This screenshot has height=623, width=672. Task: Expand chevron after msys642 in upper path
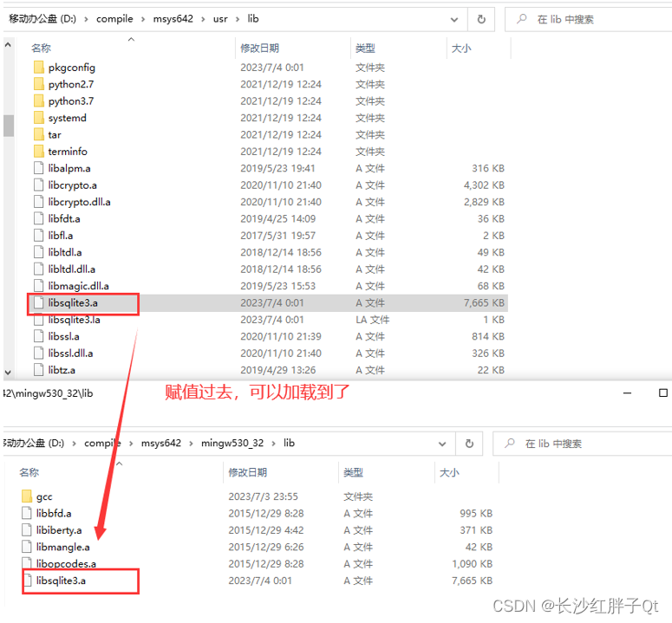[x=203, y=19]
